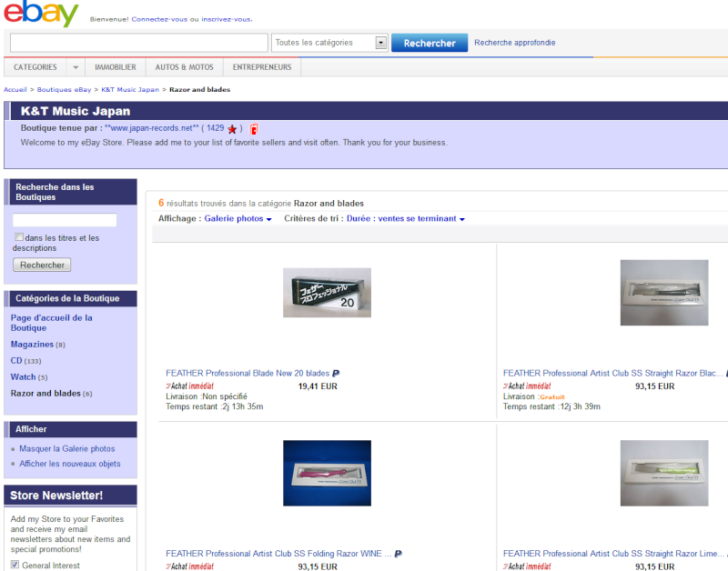Click the main eBay search input field

pyautogui.click(x=139, y=43)
